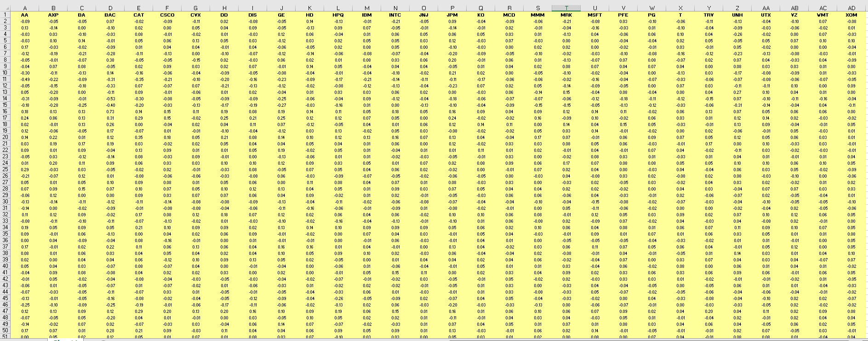
Task: Click the INTC ticker cell
Action: [x=395, y=15]
